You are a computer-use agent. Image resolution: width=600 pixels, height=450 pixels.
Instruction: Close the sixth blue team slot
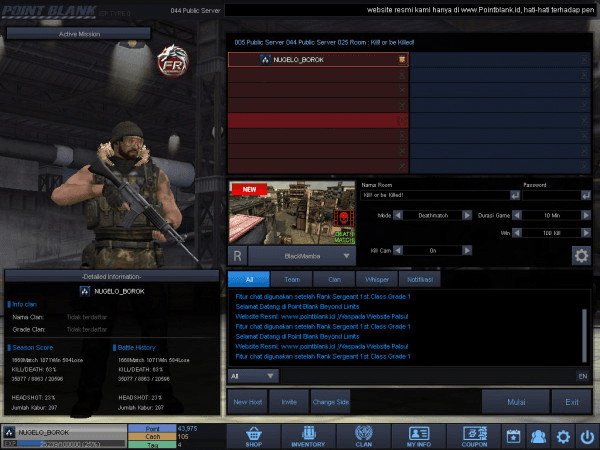(x=584, y=136)
